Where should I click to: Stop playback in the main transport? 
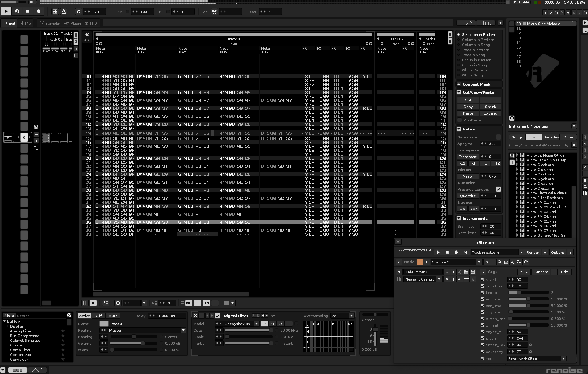click(x=28, y=11)
